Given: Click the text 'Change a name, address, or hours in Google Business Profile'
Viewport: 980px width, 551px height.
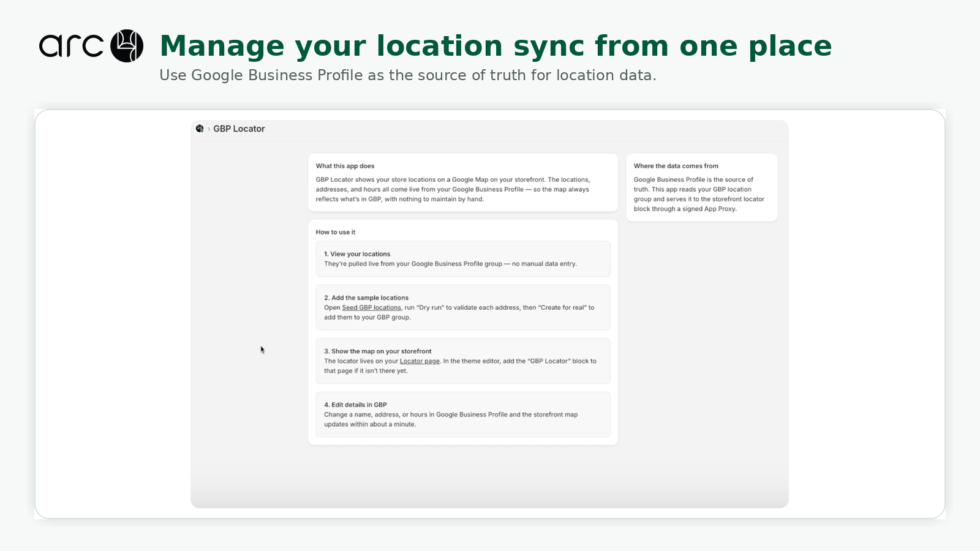Looking at the screenshot, I should (416, 414).
